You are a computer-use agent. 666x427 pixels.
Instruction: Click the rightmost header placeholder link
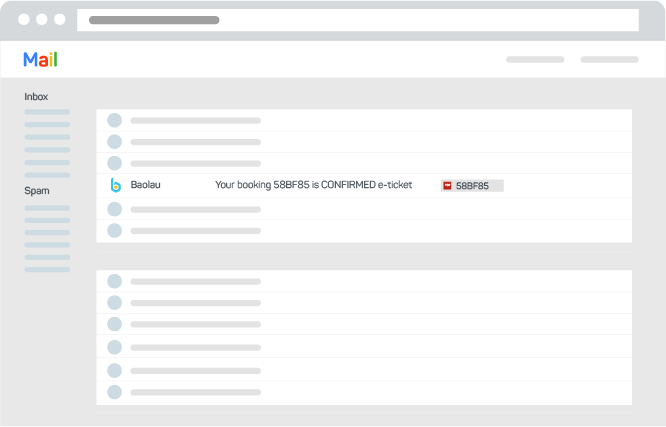click(x=609, y=60)
